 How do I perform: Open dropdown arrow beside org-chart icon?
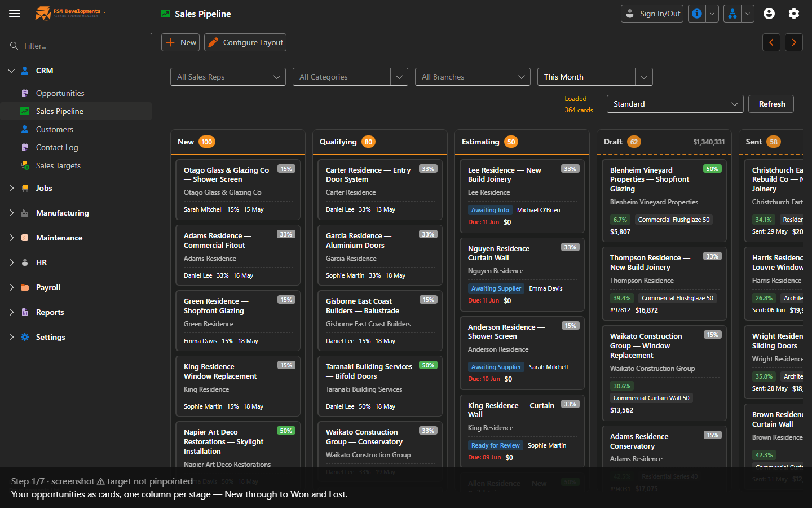click(748, 14)
